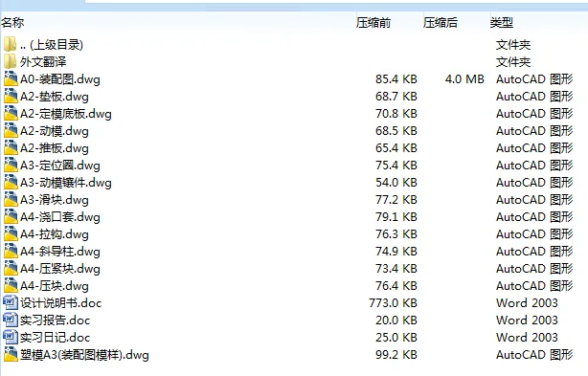Click AutoCAD 图形 type of A0-装配图.dwg

tap(534, 79)
